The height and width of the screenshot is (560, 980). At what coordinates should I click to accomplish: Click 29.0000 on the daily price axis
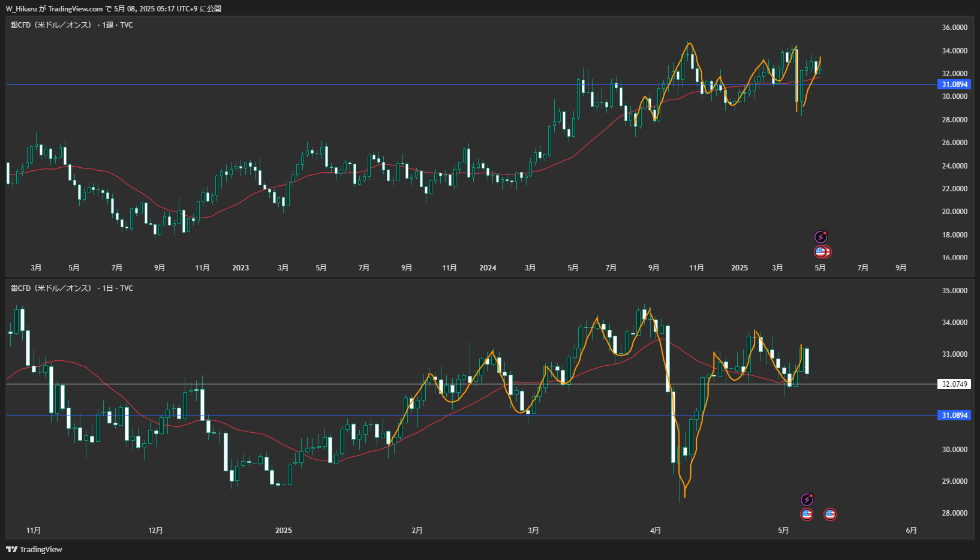[955, 481]
